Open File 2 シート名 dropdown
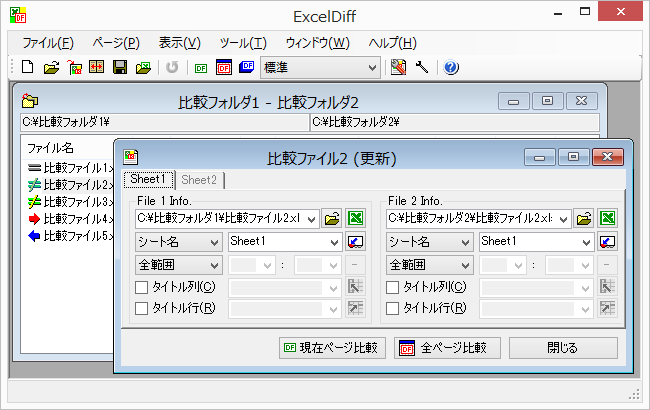 pos(430,242)
